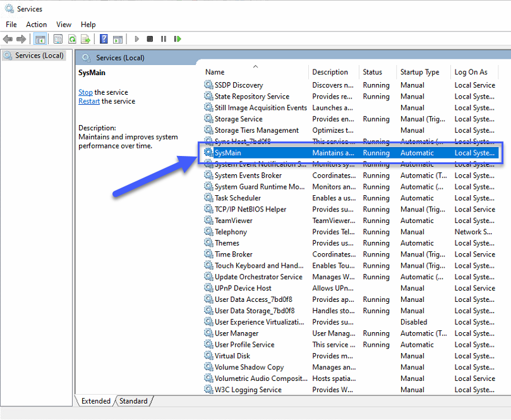511x420 pixels.
Task: Click gear icon beside W3C Logging Service
Action: pyautogui.click(x=208, y=390)
